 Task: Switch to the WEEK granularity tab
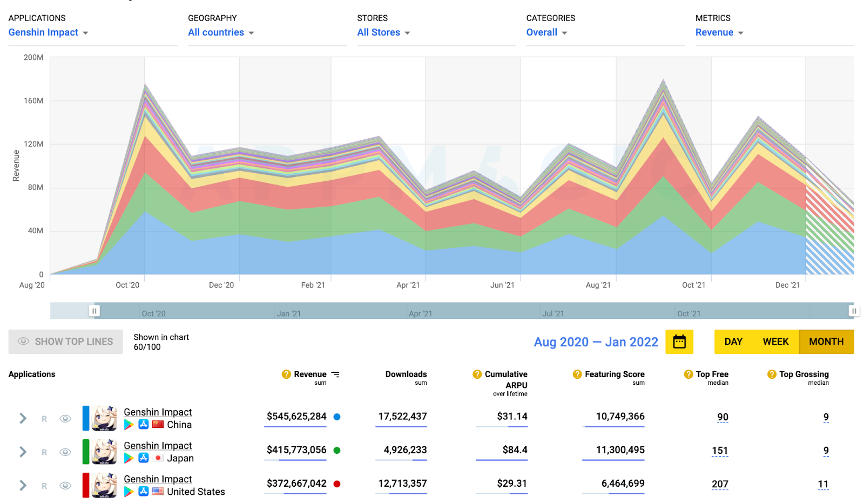pyautogui.click(x=775, y=342)
